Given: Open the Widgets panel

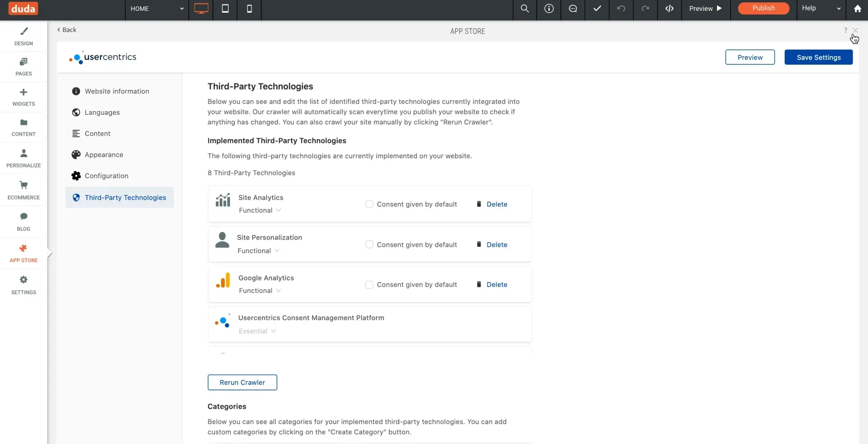Looking at the screenshot, I should point(24,97).
